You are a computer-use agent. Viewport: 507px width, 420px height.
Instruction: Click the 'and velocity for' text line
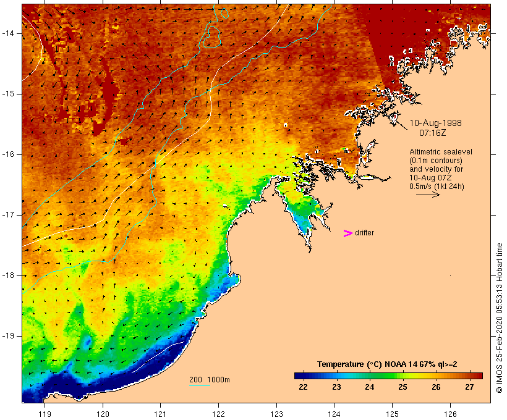click(x=436, y=169)
